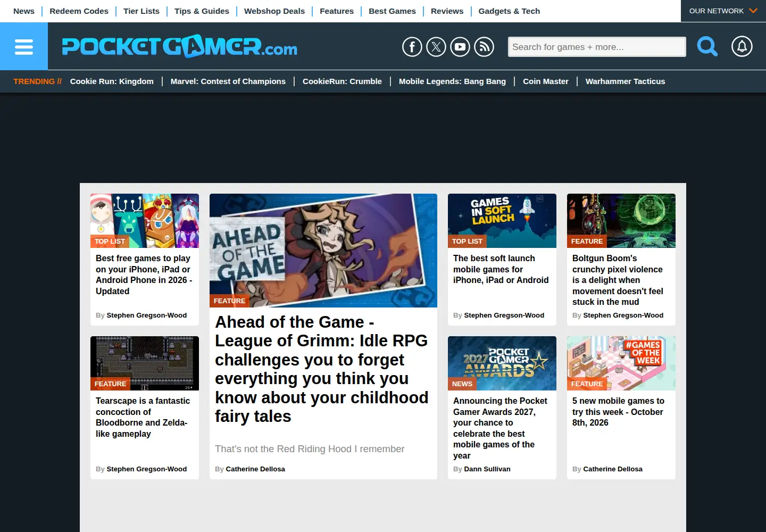Open Redeem Codes menu item
766x532 pixels.
(79, 11)
